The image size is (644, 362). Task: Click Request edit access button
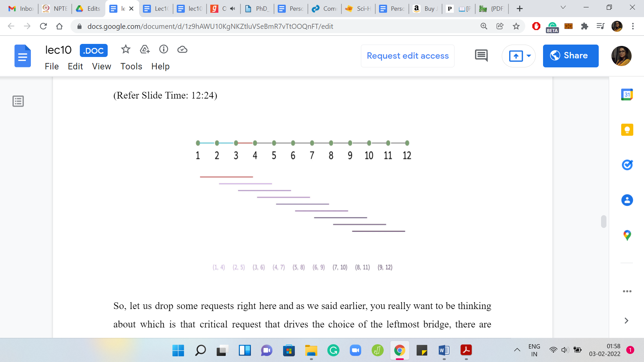coord(408,56)
